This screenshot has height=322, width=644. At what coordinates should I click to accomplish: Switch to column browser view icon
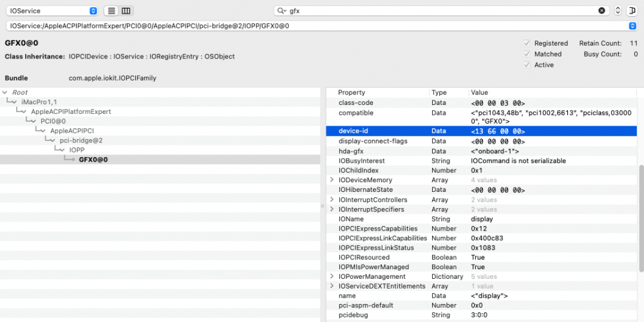tap(126, 11)
